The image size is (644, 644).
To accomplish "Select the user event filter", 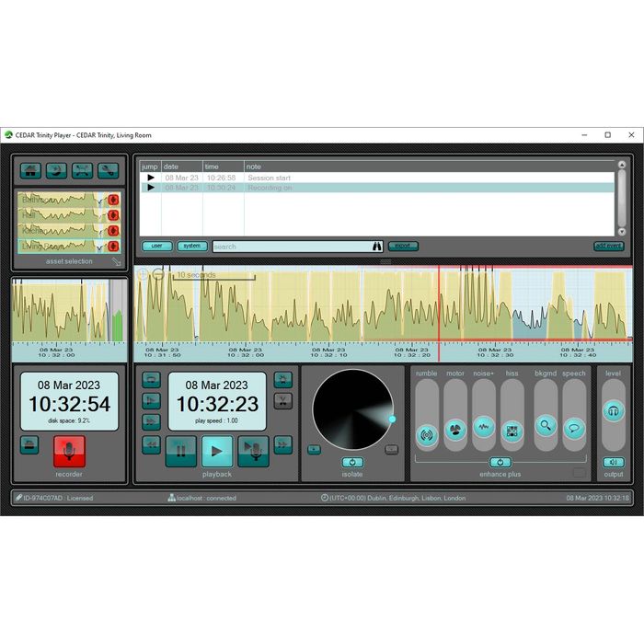I will (x=156, y=247).
